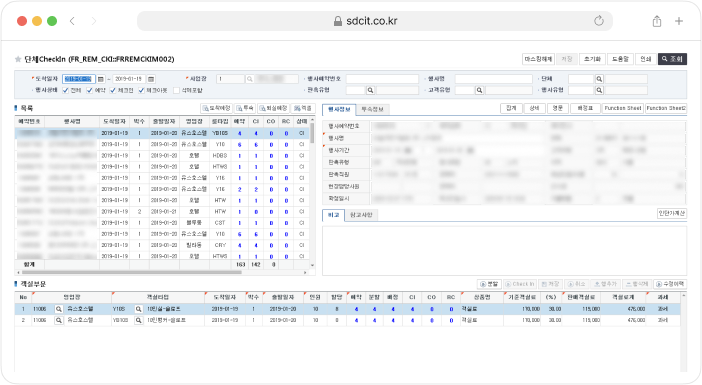Select the 비고 tab

point(334,215)
